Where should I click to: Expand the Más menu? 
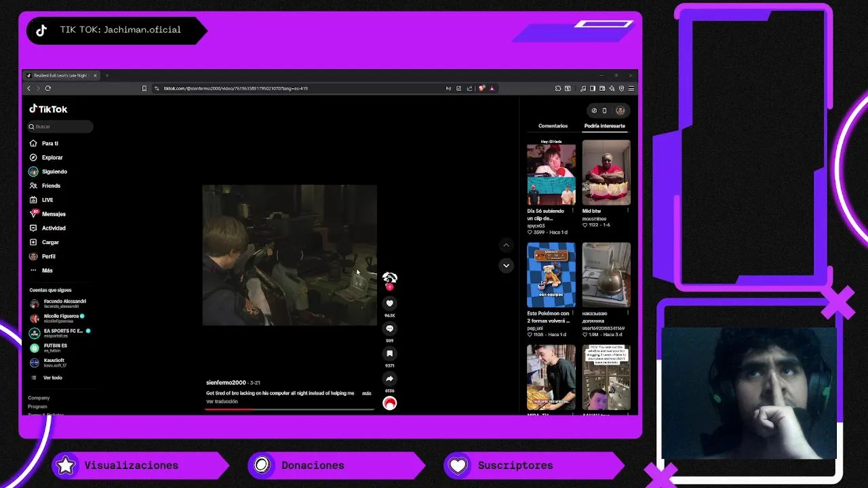click(x=41, y=270)
